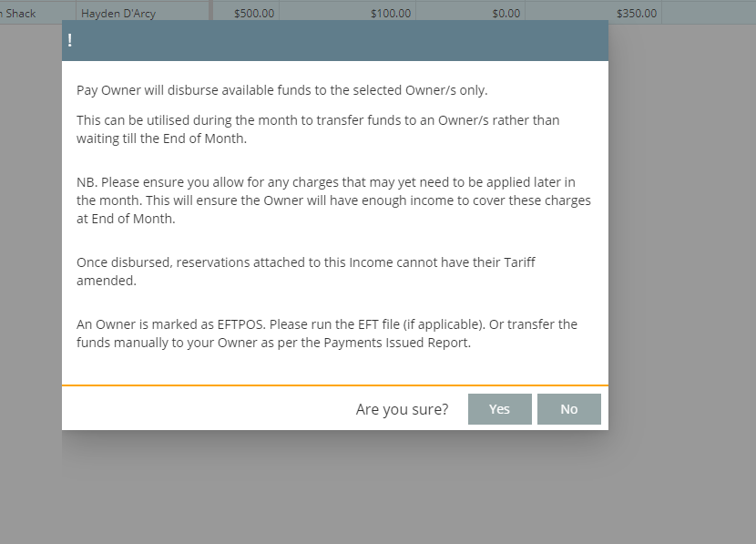Click the empty cell right of $350.00

click(708, 14)
